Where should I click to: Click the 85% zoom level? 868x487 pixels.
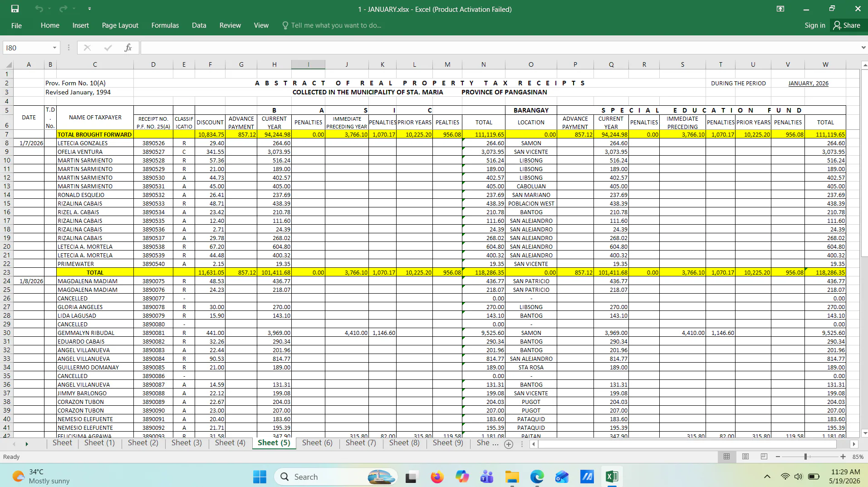(858, 457)
